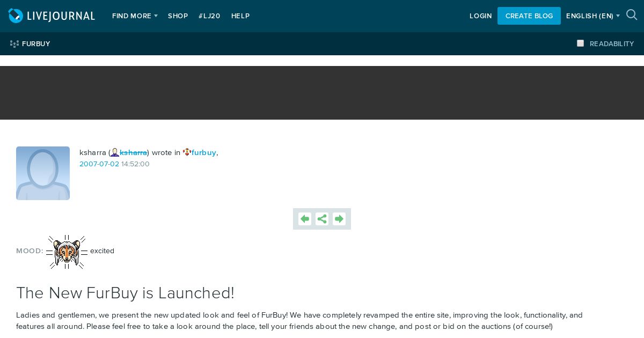644x338 pixels.
Task: Go to next entry green arrow
Action: 339,219
